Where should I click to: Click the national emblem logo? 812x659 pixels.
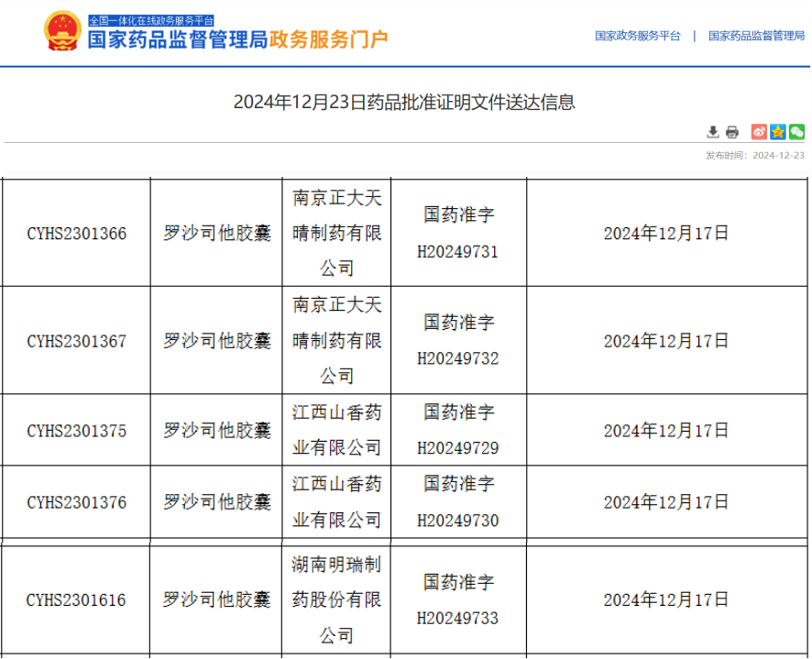(x=62, y=32)
